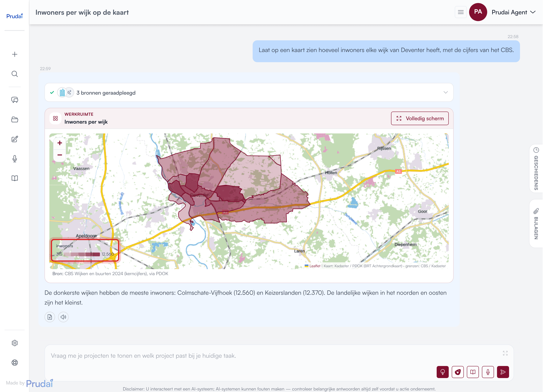The width and height of the screenshot is (543, 392).
Task: Click the PA avatar circle
Action: 478,12
